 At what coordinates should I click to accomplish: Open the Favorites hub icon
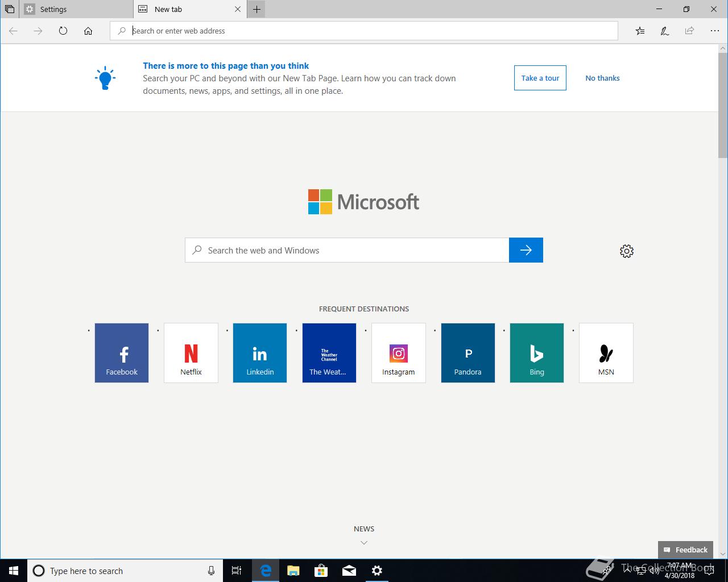tap(640, 31)
